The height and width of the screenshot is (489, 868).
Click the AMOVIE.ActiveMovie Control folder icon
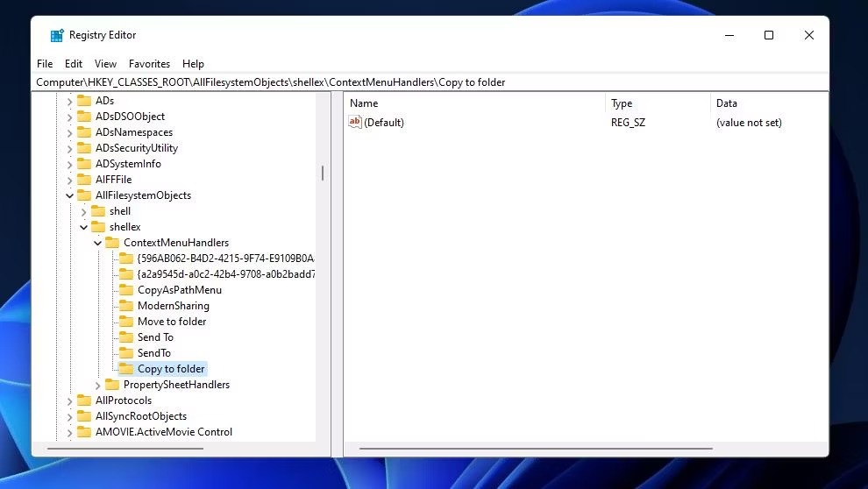[x=84, y=431]
